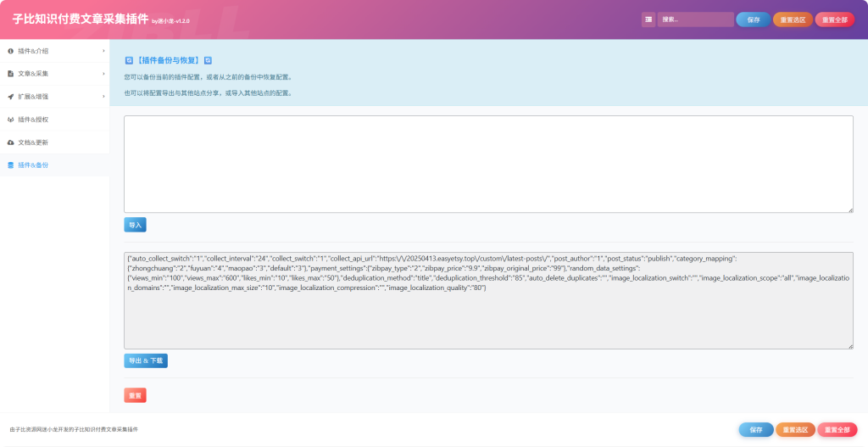Open the 文档&更新 menu item
The height and width of the screenshot is (447, 868).
point(34,142)
